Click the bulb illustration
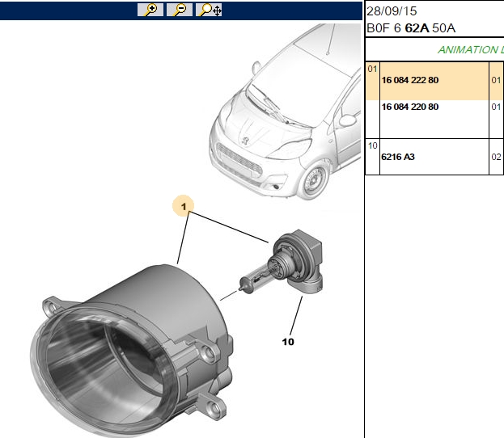 [280, 262]
